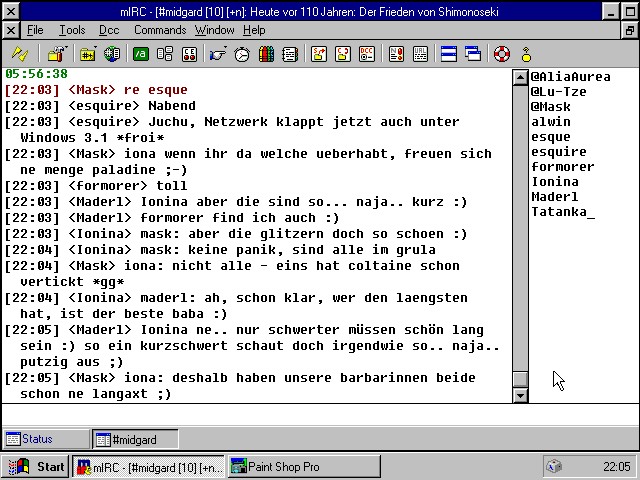Click "keine panik, sind alle im grula" line
Viewport: 640px width, 480px height.
tap(220, 250)
